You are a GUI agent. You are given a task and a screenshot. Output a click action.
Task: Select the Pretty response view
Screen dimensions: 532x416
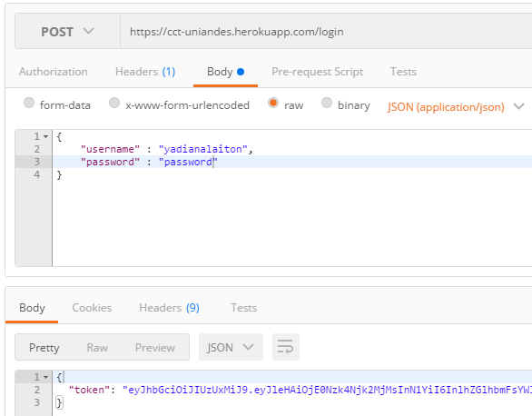tap(44, 348)
